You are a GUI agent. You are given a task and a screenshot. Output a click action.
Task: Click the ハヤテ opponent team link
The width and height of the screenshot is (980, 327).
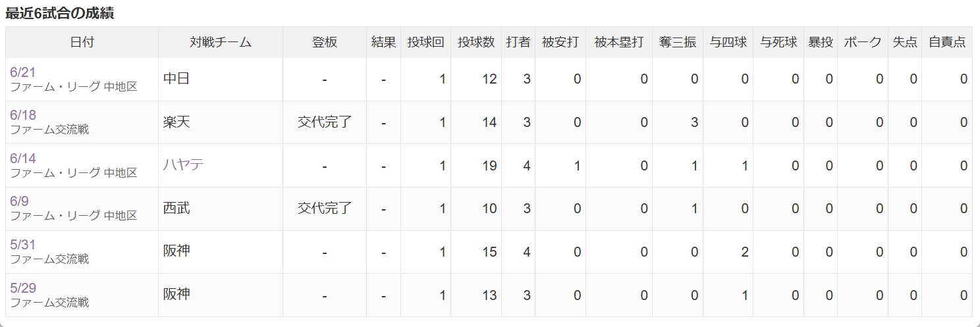pos(183,164)
